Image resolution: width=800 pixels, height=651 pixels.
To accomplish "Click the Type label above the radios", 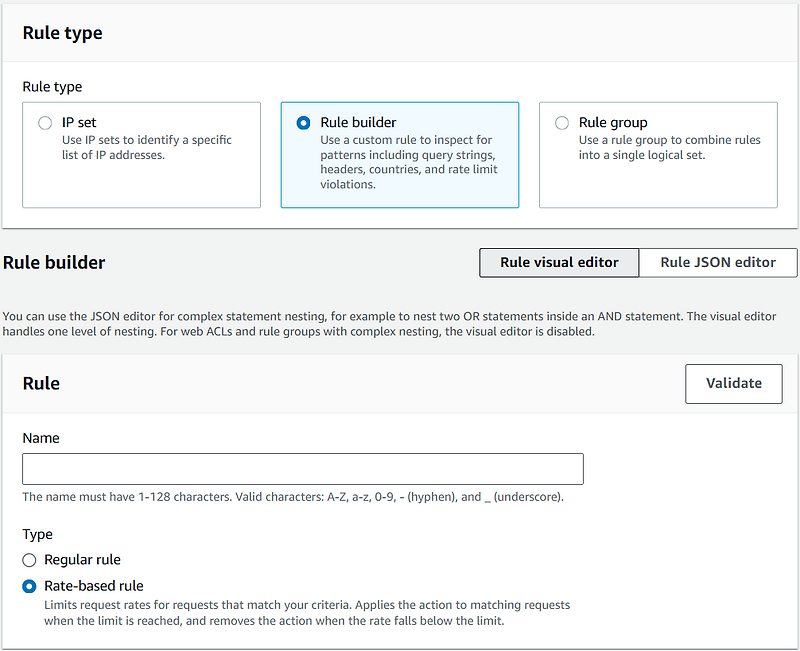I will 37,535.
